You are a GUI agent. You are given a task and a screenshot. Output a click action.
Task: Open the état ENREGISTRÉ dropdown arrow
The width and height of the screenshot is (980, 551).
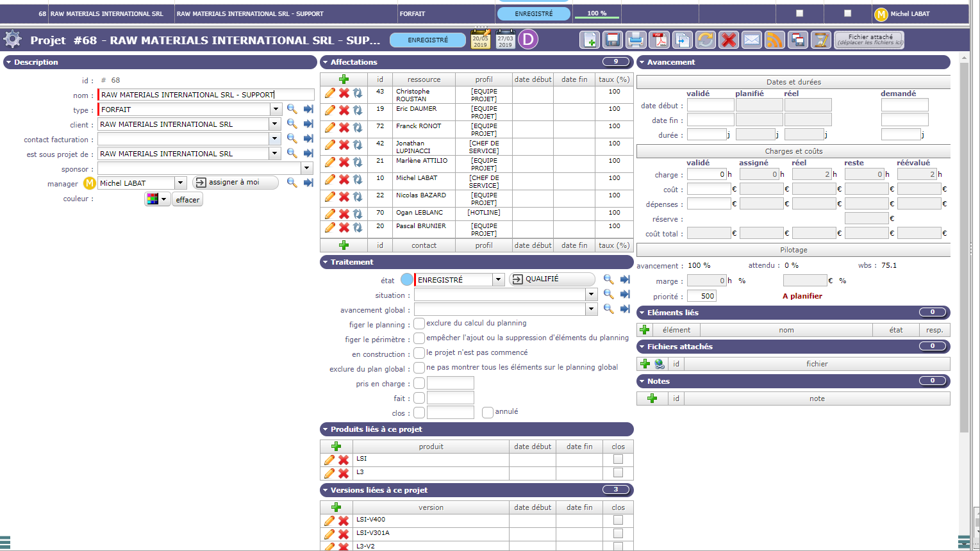pyautogui.click(x=498, y=280)
